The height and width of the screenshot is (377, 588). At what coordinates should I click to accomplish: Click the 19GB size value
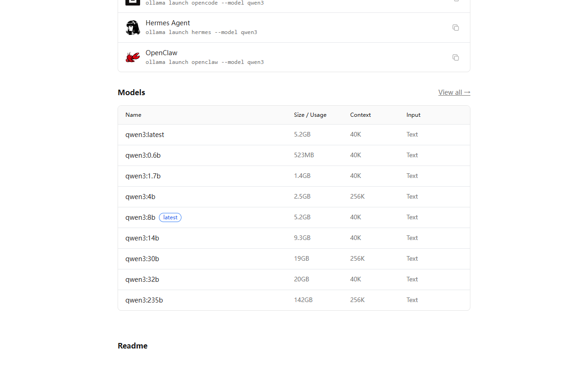tap(301, 259)
